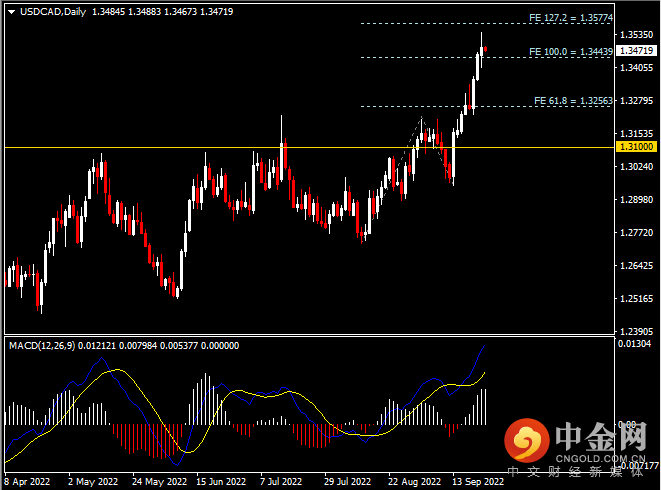Click the 8 Apr 2022 date label

click(x=27, y=482)
